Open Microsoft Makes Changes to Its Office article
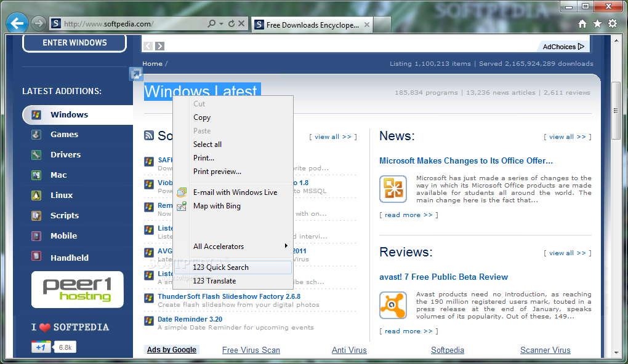This screenshot has width=628, height=364. [x=466, y=161]
